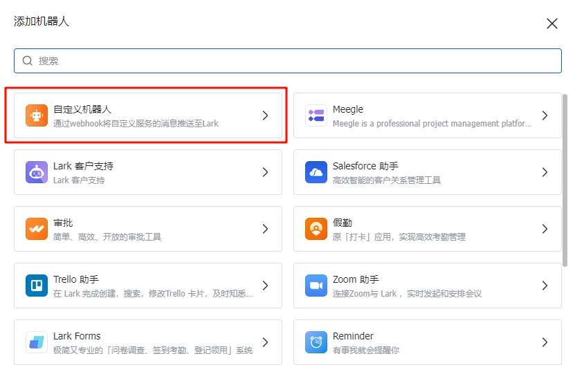Select the 审批 title text
The image size is (575, 392).
pos(63,223)
